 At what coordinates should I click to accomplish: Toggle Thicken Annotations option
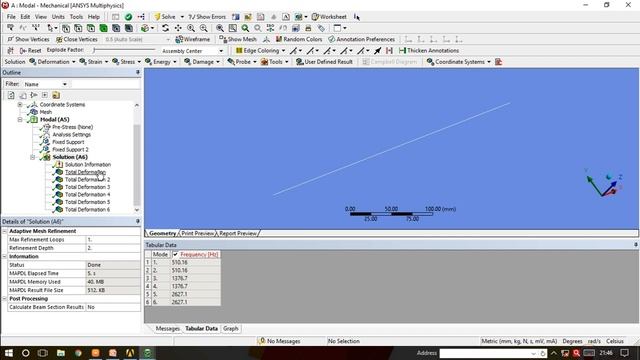pos(429,51)
